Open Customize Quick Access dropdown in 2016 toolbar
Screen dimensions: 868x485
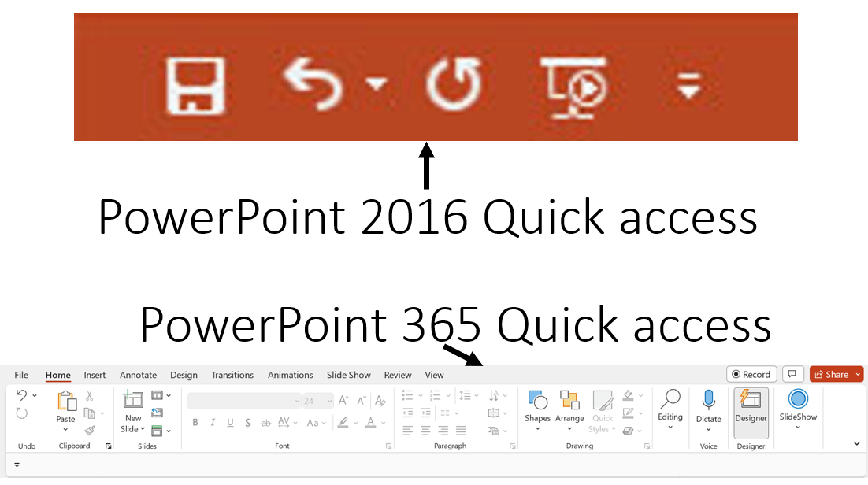(x=689, y=87)
